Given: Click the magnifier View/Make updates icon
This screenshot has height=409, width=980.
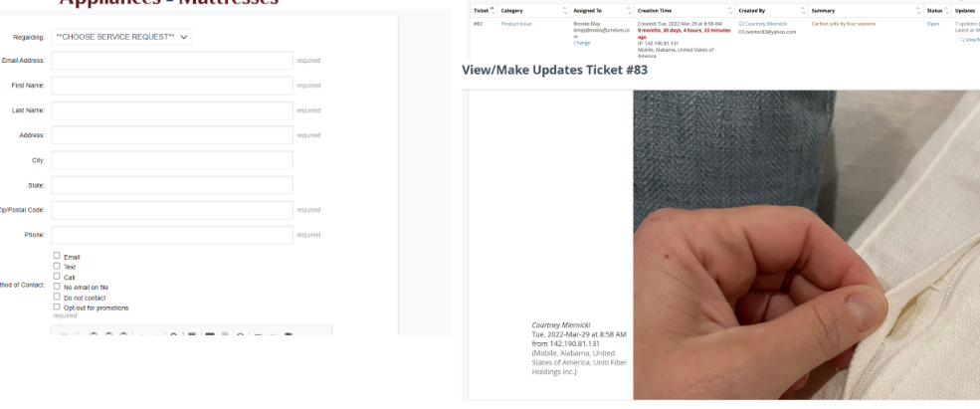Looking at the screenshot, I should tap(962, 40).
